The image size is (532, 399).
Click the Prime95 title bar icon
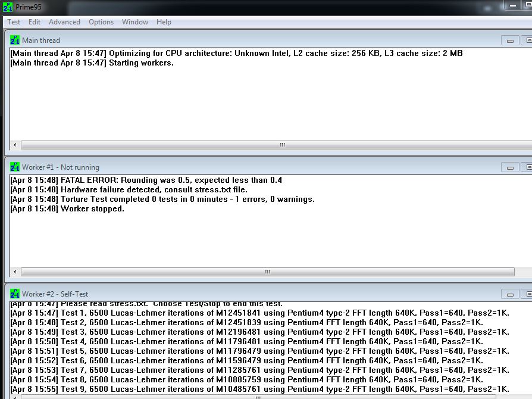pos(8,7)
